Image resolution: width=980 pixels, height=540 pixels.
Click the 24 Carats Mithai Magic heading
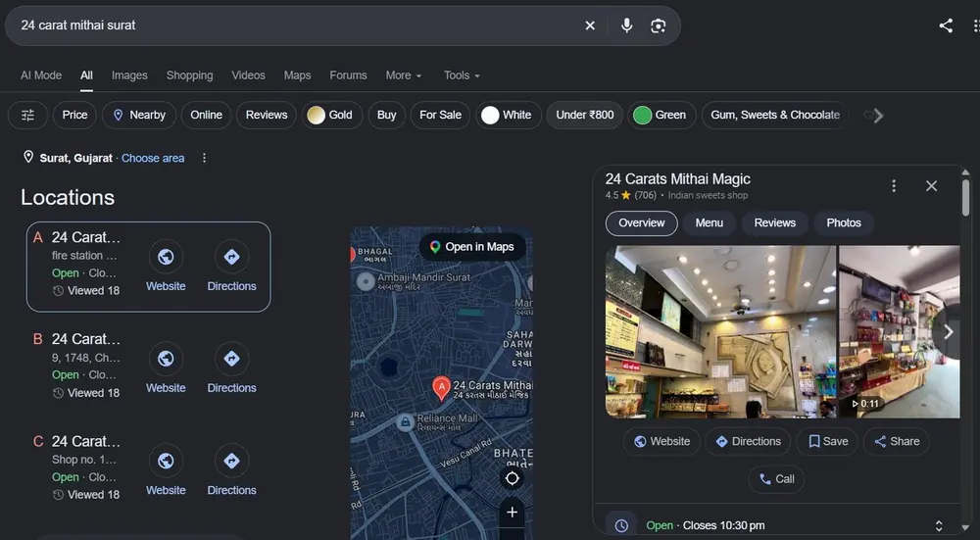(677, 178)
